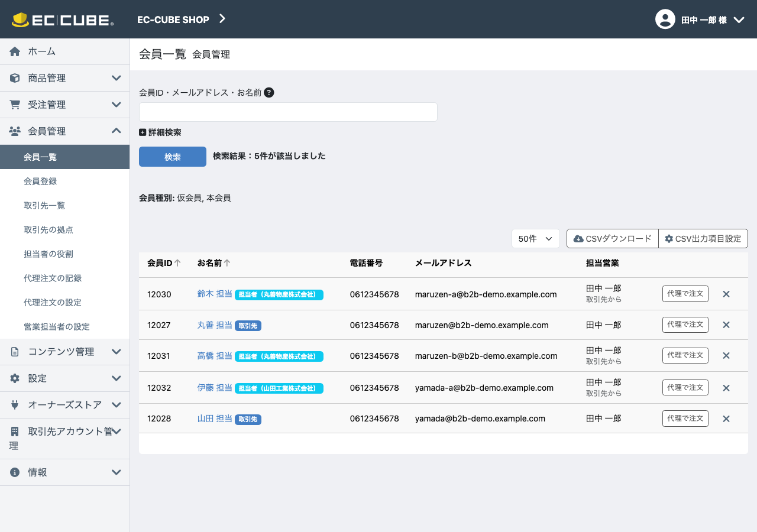
Task: Open member link 伊藤 担当
Action: click(215, 388)
